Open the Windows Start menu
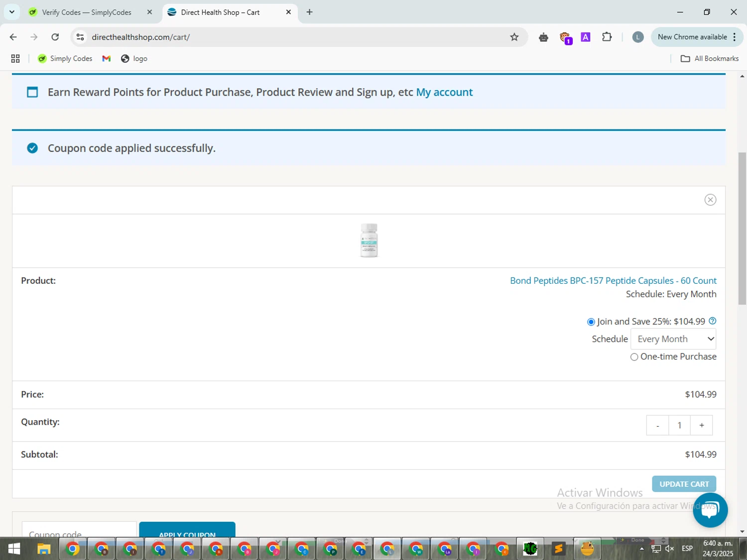 (x=14, y=549)
